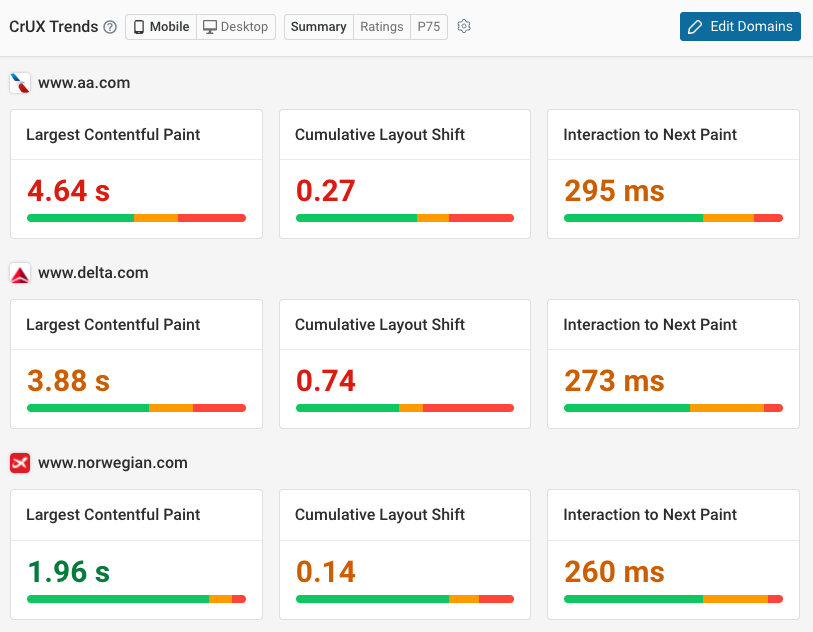
Task: Click the rating bar under aa.com Largest Contentful Paint
Action: (136, 215)
